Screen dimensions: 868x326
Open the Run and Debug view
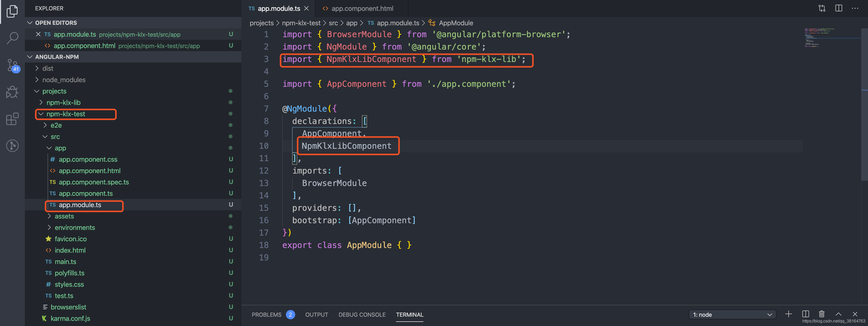tap(12, 92)
